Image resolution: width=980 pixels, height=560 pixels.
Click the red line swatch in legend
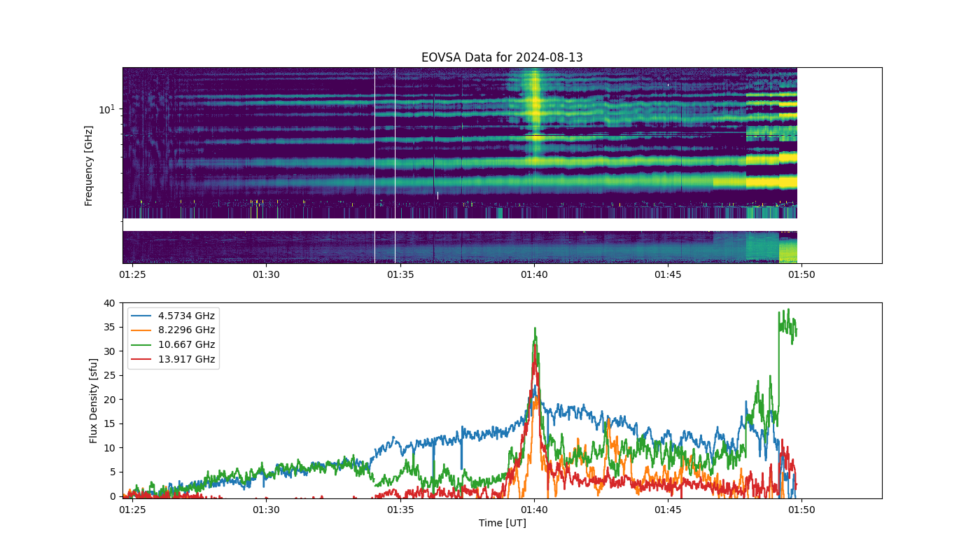(141, 360)
